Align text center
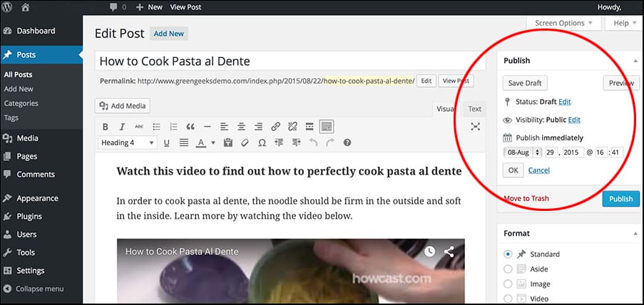644x305 pixels. click(242, 127)
